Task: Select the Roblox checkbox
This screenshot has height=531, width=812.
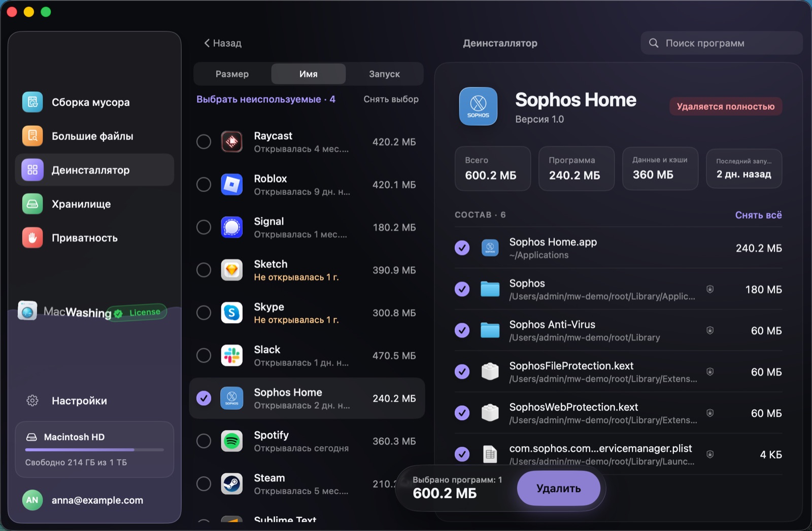Action: tap(204, 185)
